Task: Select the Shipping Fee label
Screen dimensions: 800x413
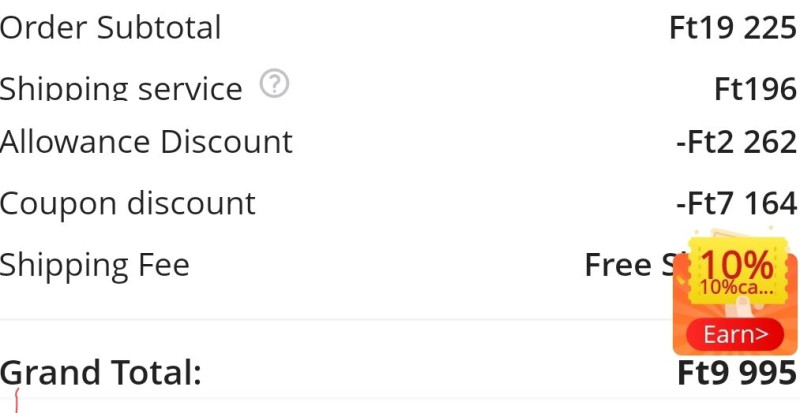Action: pyautogui.click(x=95, y=265)
